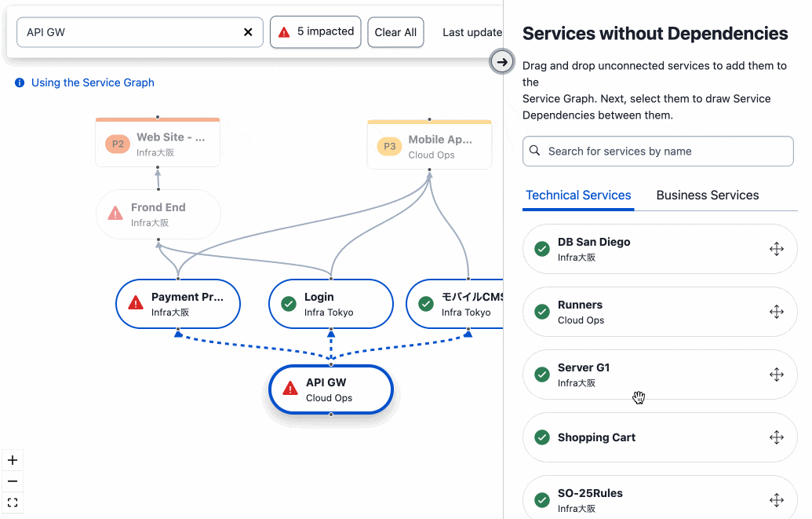The image size is (812, 519).
Task: Click the warning icon on Payment Processing node
Action: pyautogui.click(x=134, y=304)
